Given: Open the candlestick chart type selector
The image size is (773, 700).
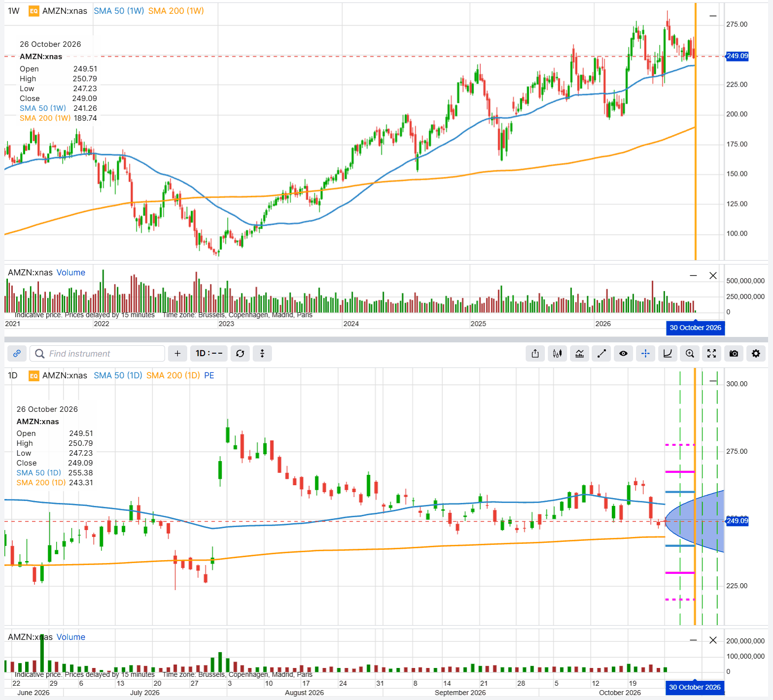Looking at the screenshot, I should coord(557,354).
